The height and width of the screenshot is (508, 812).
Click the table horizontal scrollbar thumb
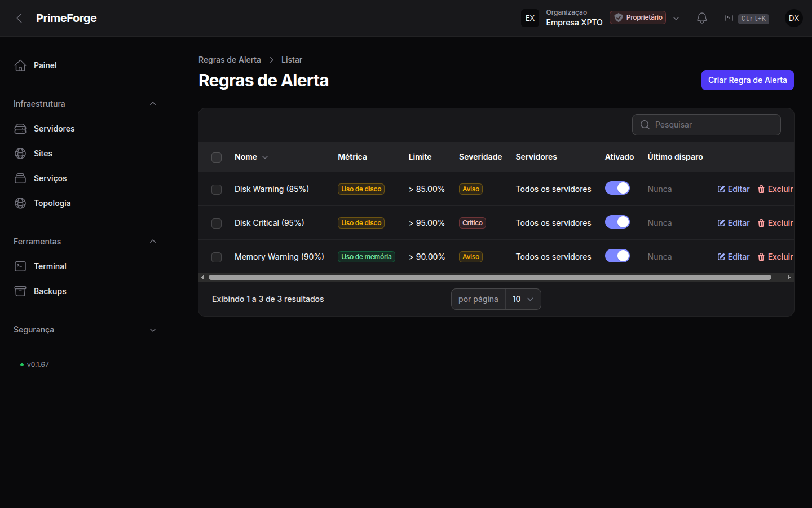click(x=489, y=277)
